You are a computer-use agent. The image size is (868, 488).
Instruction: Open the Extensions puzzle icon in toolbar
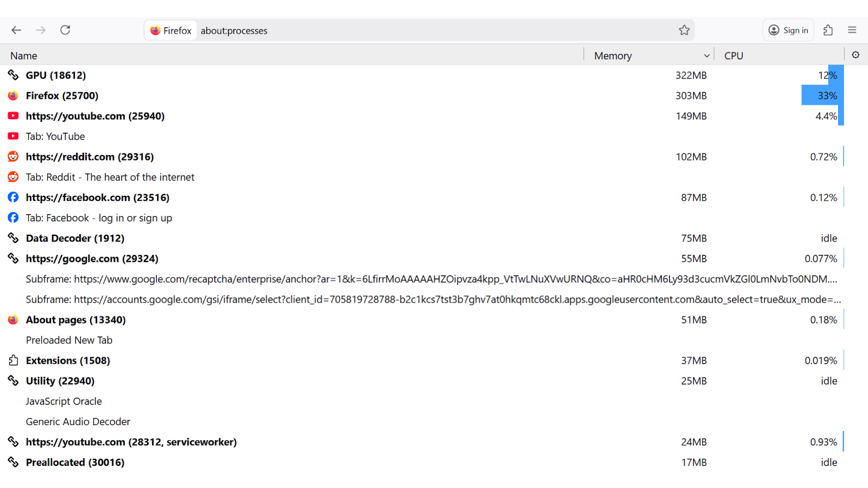(x=828, y=30)
